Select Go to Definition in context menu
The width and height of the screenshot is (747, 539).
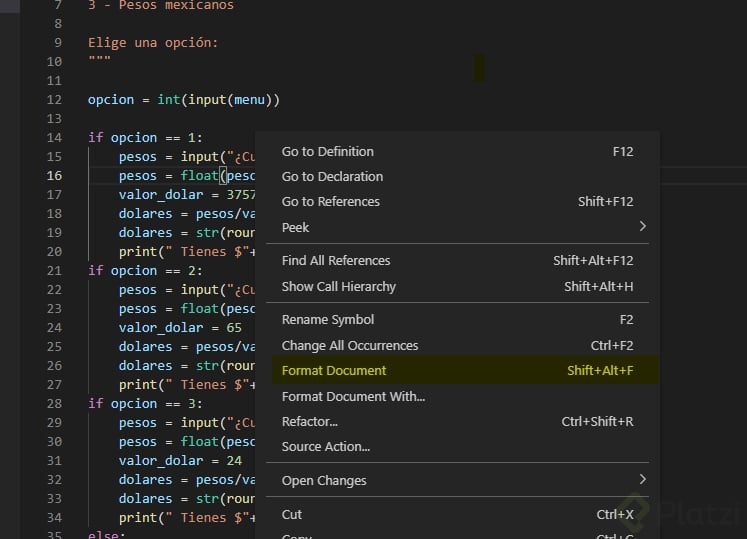(457, 152)
